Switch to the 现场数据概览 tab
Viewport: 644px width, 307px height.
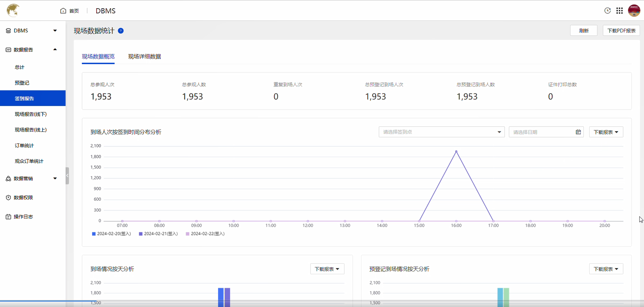click(98, 57)
